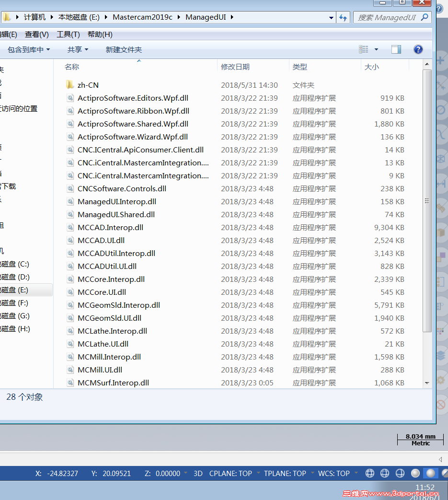Select the 磁盘 (D:) drive in navigation pane
This screenshot has height=500, width=448.
click(15, 277)
